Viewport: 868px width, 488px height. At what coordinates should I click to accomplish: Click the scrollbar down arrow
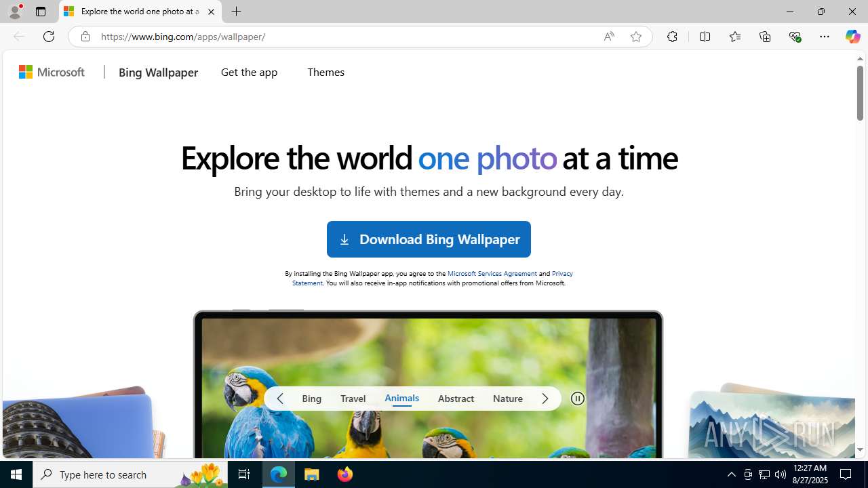860,449
